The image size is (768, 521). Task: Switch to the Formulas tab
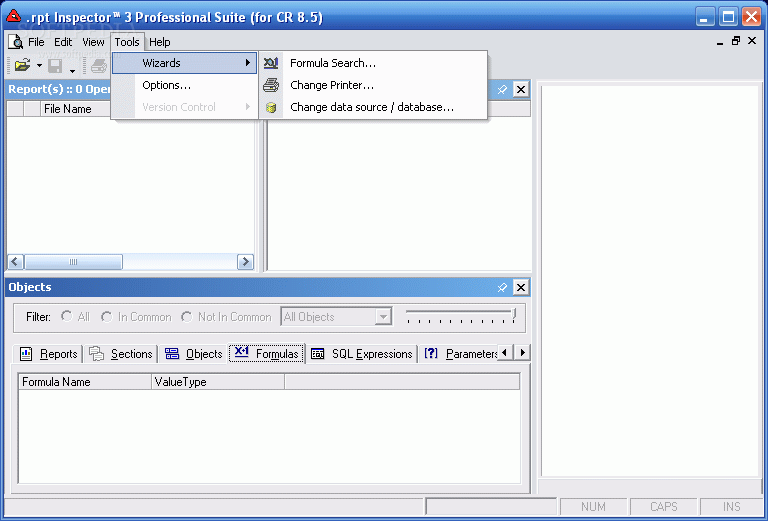(x=266, y=353)
